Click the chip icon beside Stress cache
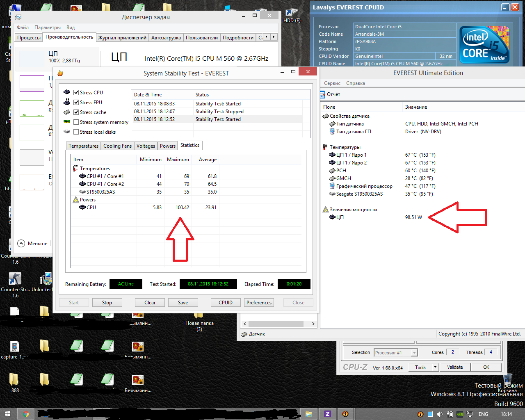The height and width of the screenshot is (420, 525). tap(67, 112)
